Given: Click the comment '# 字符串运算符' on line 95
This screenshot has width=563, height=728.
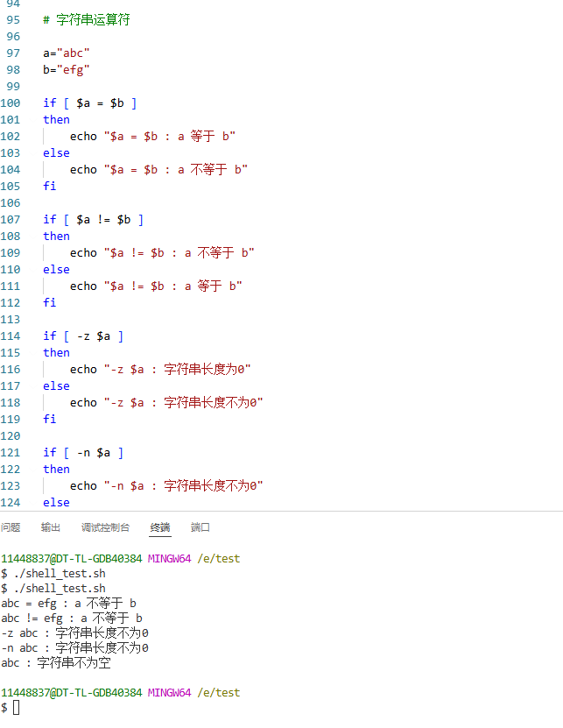Looking at the screenshot, I should (x=87, y=20).
